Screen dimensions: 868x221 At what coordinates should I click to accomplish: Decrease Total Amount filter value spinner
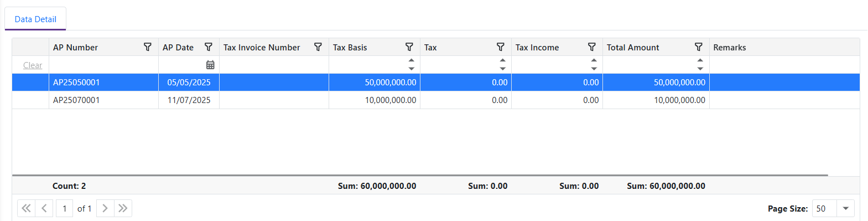(700, 69)
